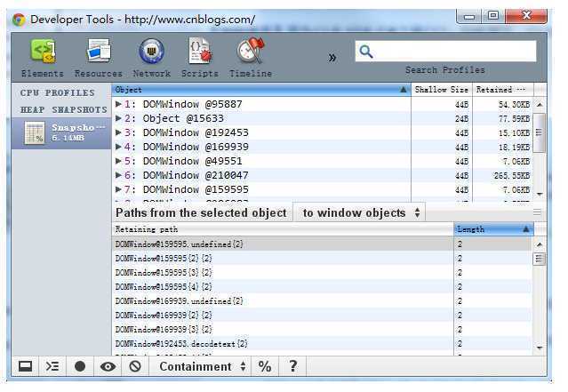Expand row 2 Object @15633
The width and height of the screenshot is (568, 392).
[118, 118]
